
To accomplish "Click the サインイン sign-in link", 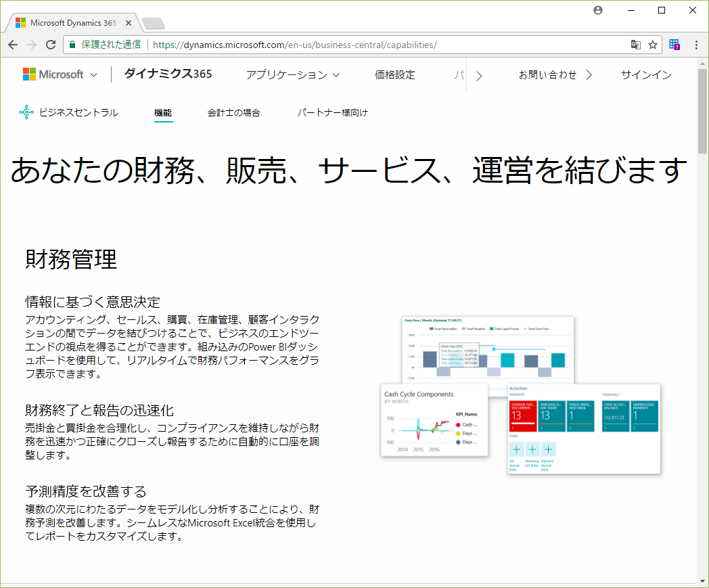I will click(x=646, y=75).
